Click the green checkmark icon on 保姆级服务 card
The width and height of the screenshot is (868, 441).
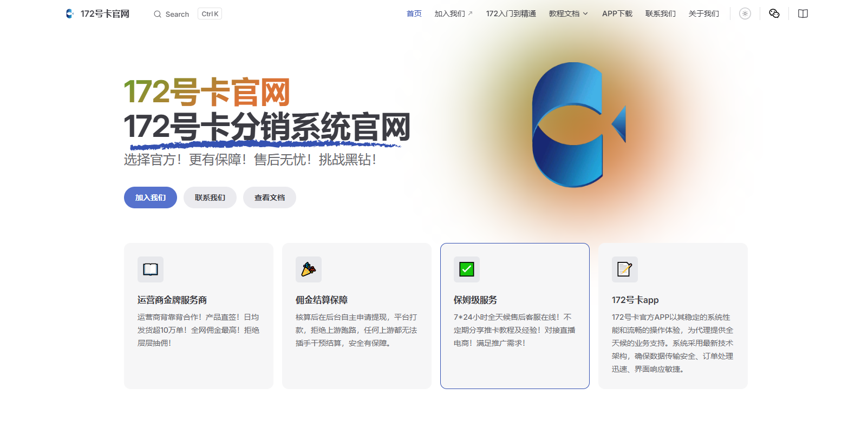(467, 269)
